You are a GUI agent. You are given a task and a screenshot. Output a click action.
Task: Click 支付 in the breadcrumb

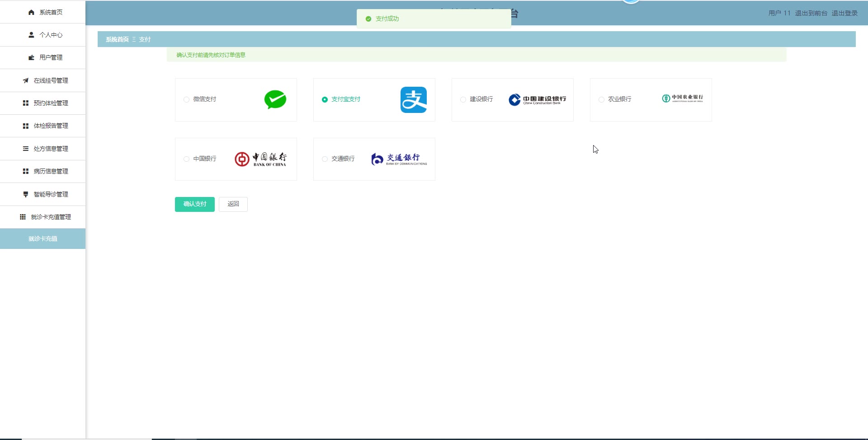(145, 39)
